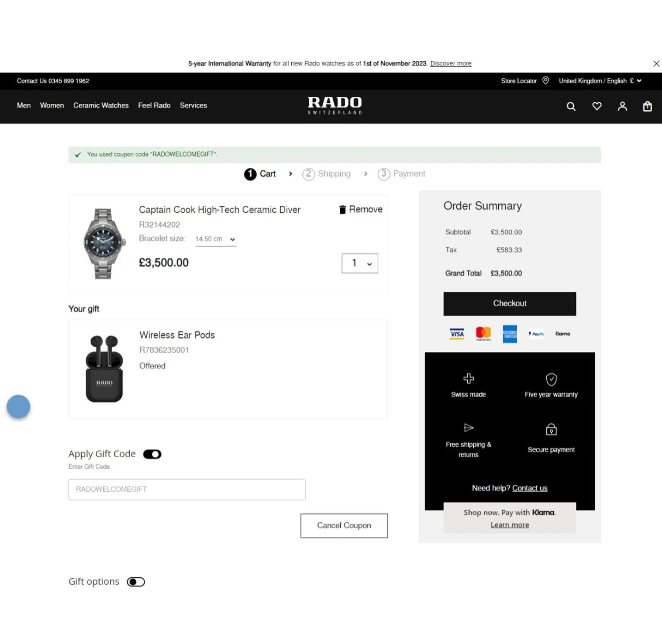The height and width of the screenshot is (644, 662).
Task: Open the shopping bag icon
Action: [647, 106]
